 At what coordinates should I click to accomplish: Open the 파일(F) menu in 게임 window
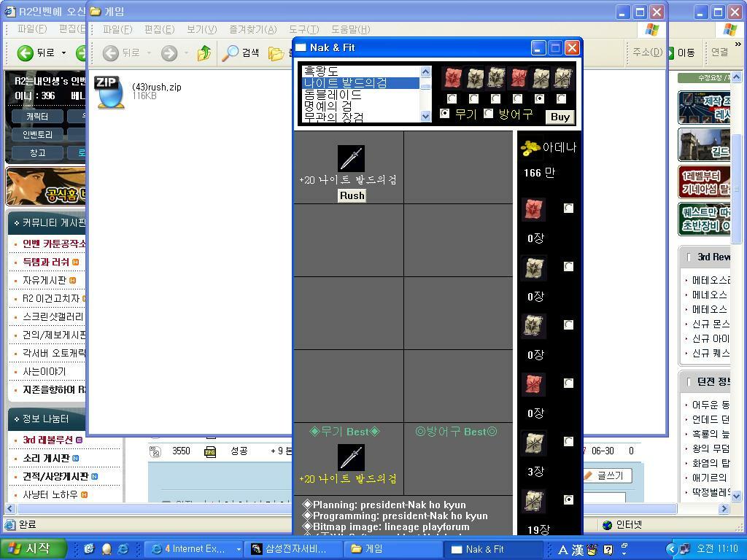pyautogui.click(x=117, y=29)
